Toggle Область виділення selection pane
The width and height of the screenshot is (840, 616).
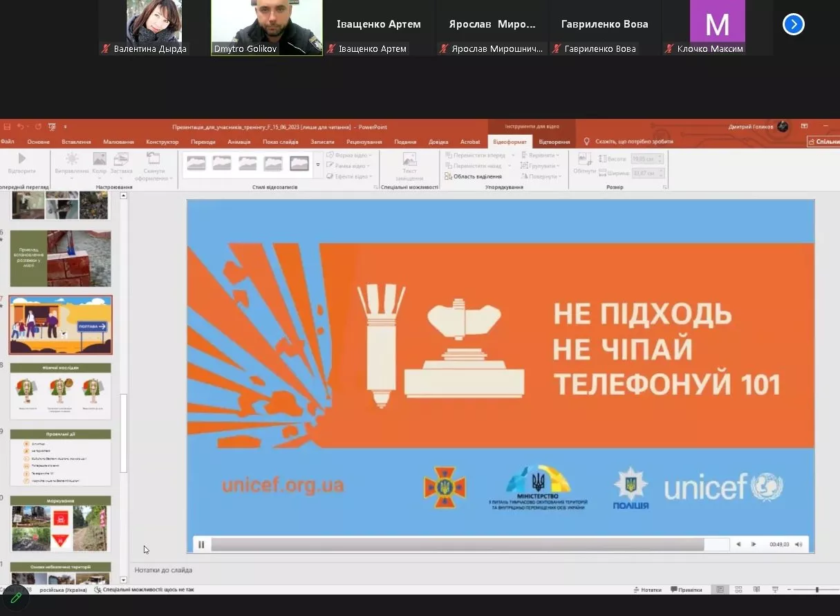[x=474, y=176]
